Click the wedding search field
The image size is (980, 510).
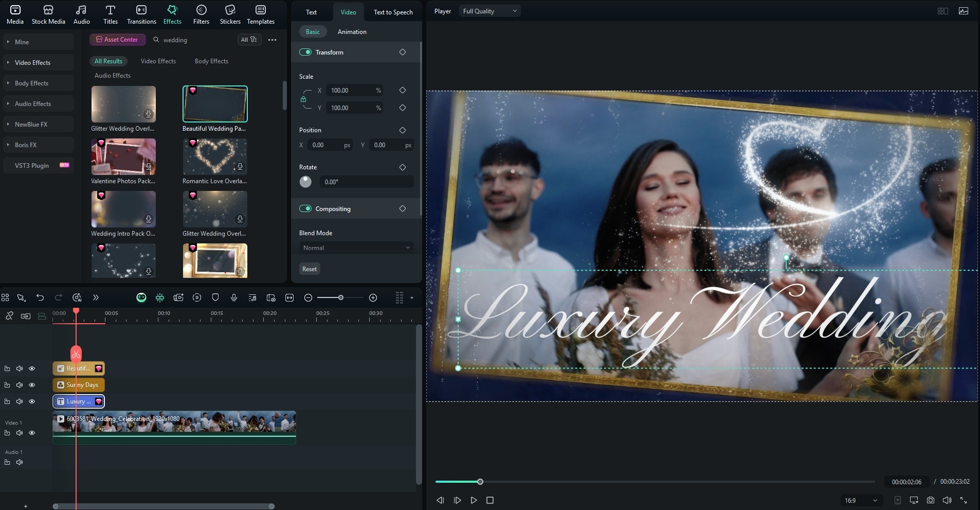(x=193, y=40)
